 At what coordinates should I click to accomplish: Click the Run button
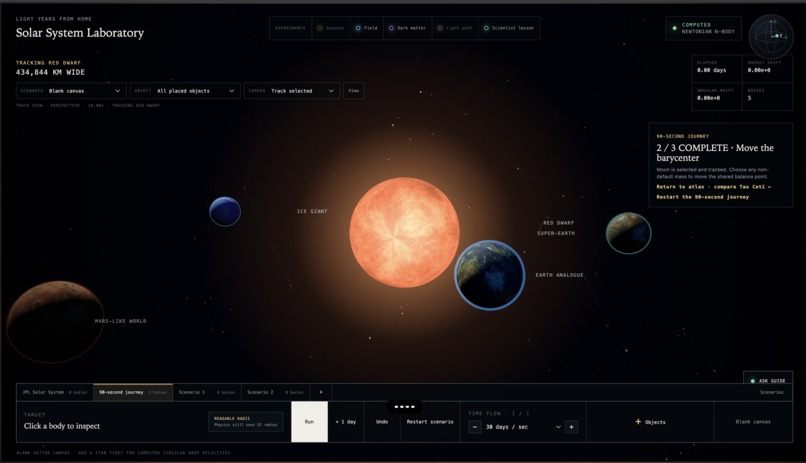[x=309, y=422]
